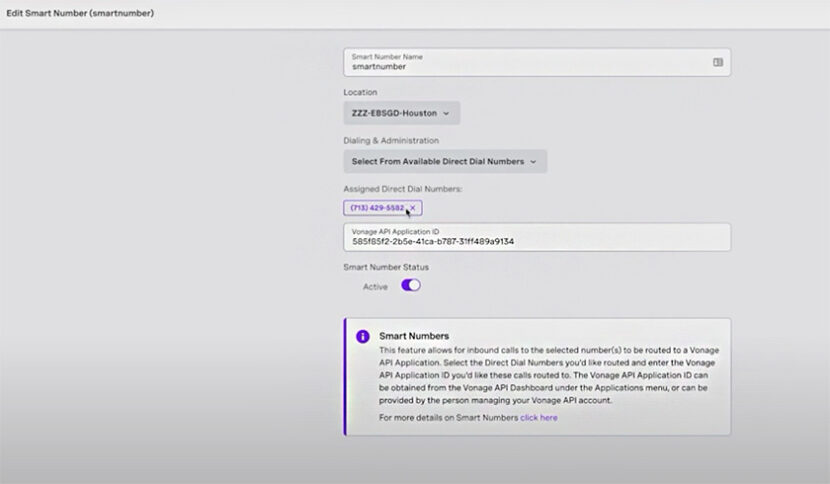Click the Smart Numbers description paragraph text
The image size is (830, 484).
point(548,375)
